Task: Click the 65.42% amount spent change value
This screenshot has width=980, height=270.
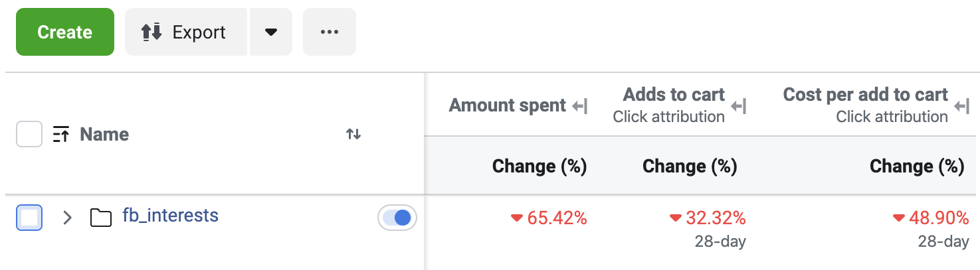Action: point(556,218)
